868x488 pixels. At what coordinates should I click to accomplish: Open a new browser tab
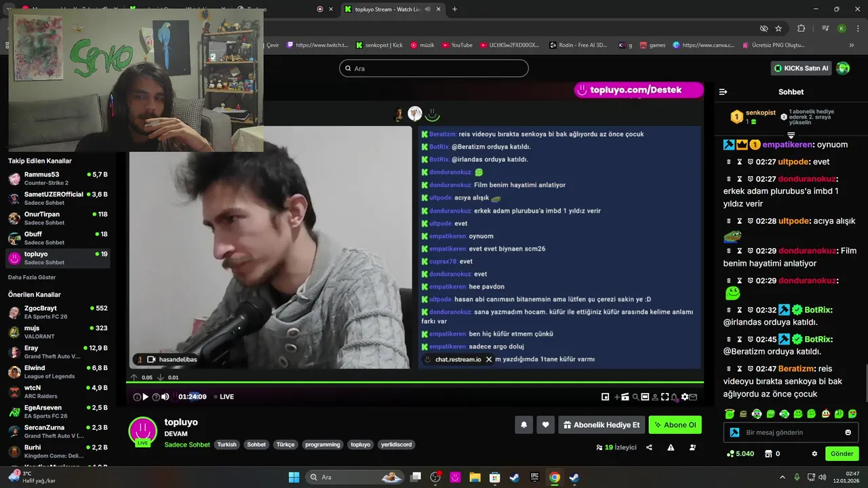[x=454, y=9]
